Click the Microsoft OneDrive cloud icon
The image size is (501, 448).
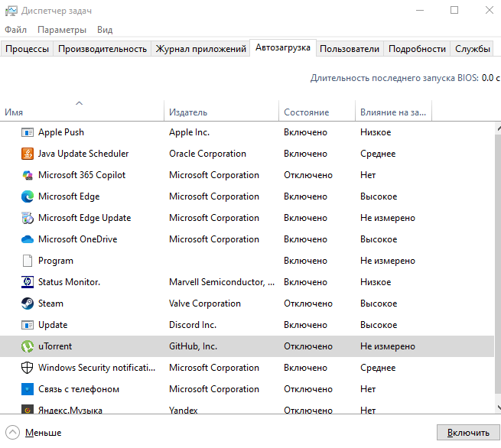click(x=28, y=239)
